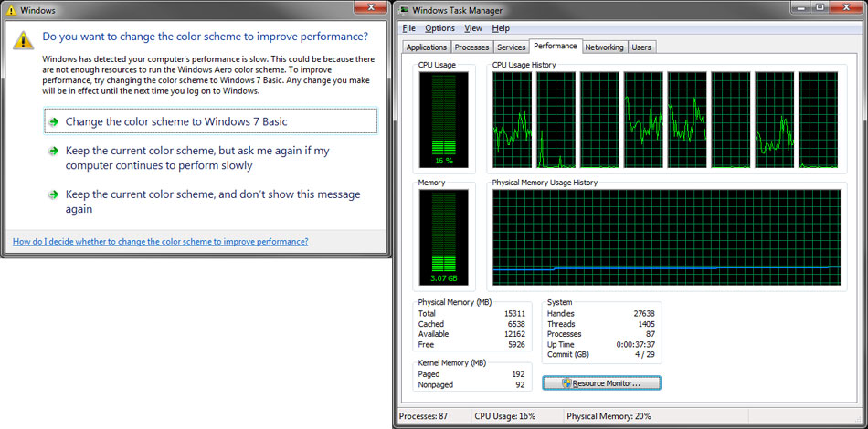Click the last CPU Usage History core graph

pos(818,120)
